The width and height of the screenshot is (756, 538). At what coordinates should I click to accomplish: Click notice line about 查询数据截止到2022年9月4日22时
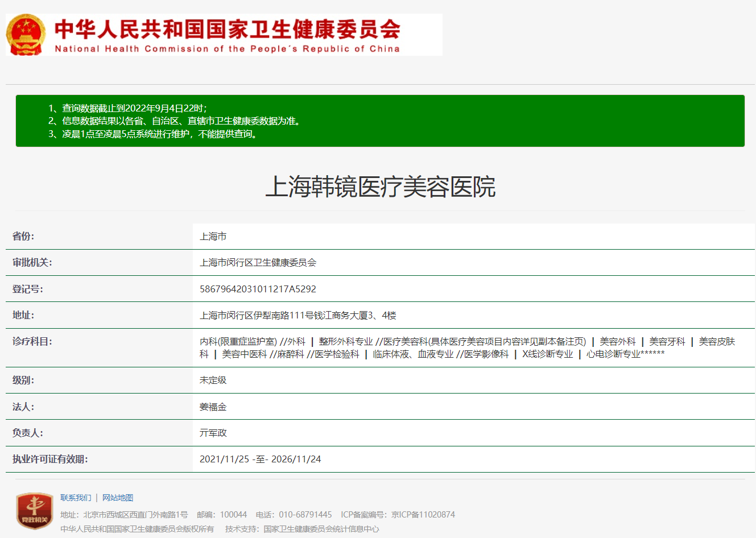127,108
